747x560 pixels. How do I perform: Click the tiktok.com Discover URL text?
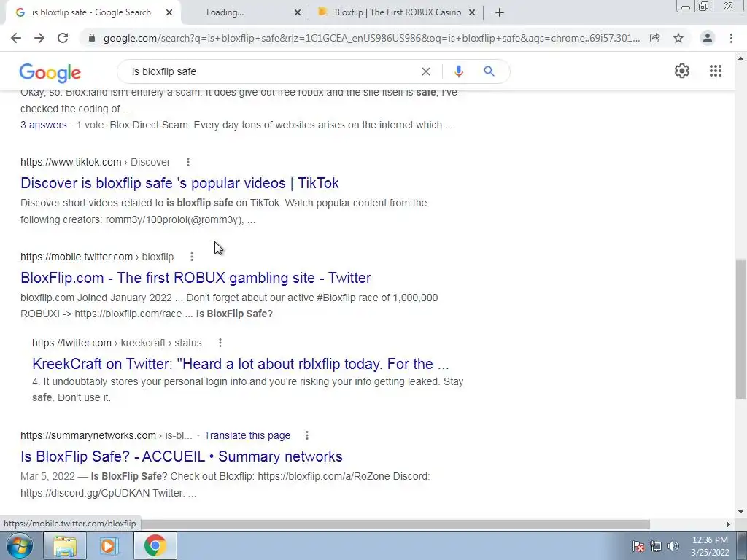(x=96, y=162)
